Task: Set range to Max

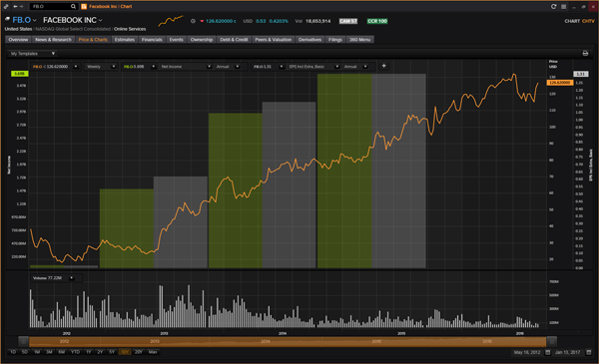Action: pyautogui.click(x=153, y=352)
